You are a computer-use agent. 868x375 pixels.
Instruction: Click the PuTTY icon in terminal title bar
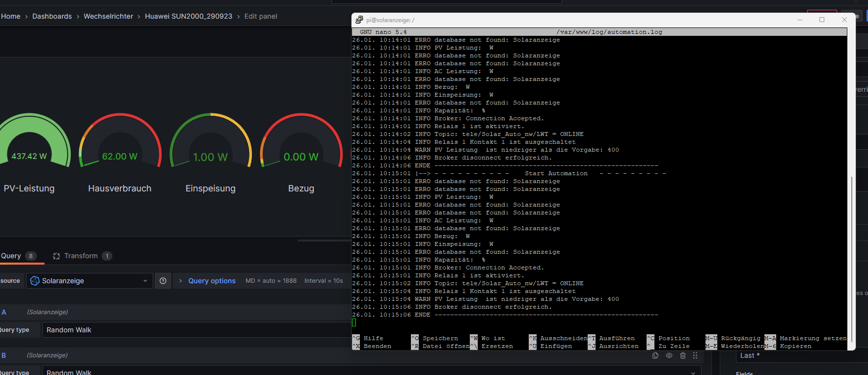[x=359, y=20]
